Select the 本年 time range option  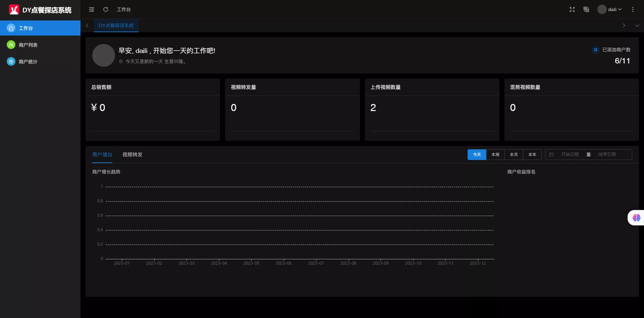(532, 155)
